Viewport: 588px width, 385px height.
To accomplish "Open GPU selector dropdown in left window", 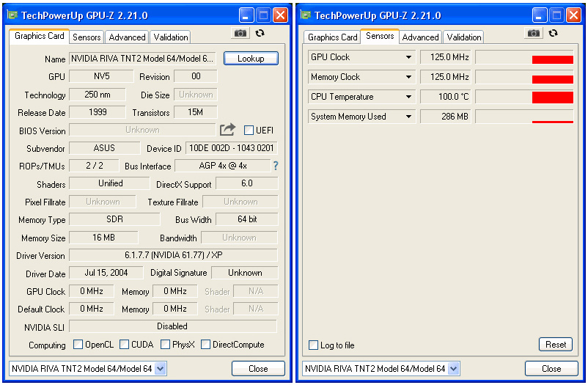I will (x=161, y=369).
